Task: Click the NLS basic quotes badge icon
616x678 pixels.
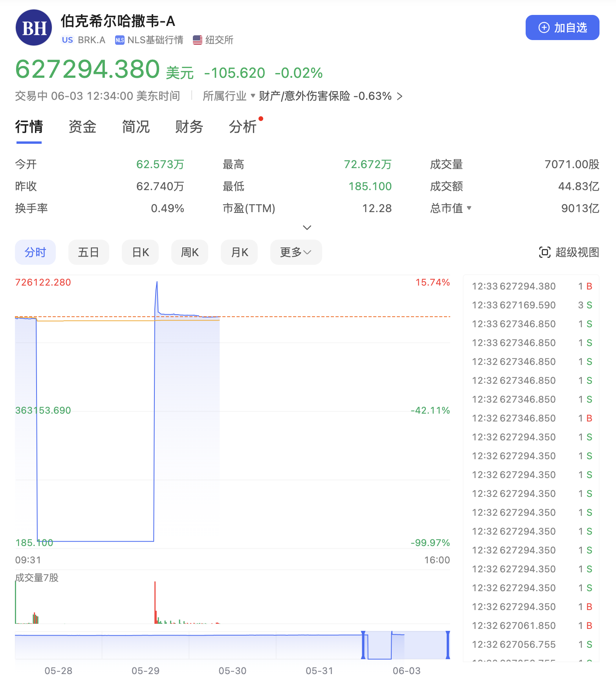Action: pos(119,40)
